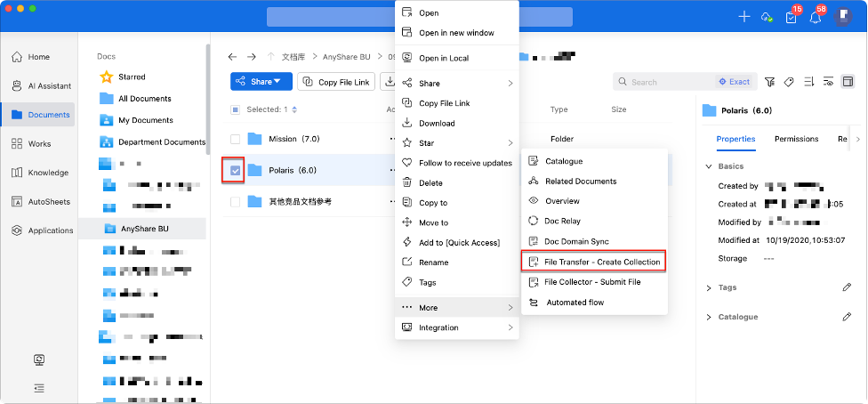Open the filter icon beside search box
Viewport: 868px width, 404px height.
coord(769,82)
